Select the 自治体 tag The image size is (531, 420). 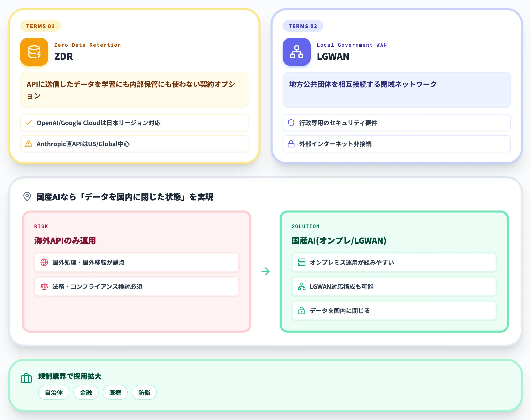[x=54, y=392]
